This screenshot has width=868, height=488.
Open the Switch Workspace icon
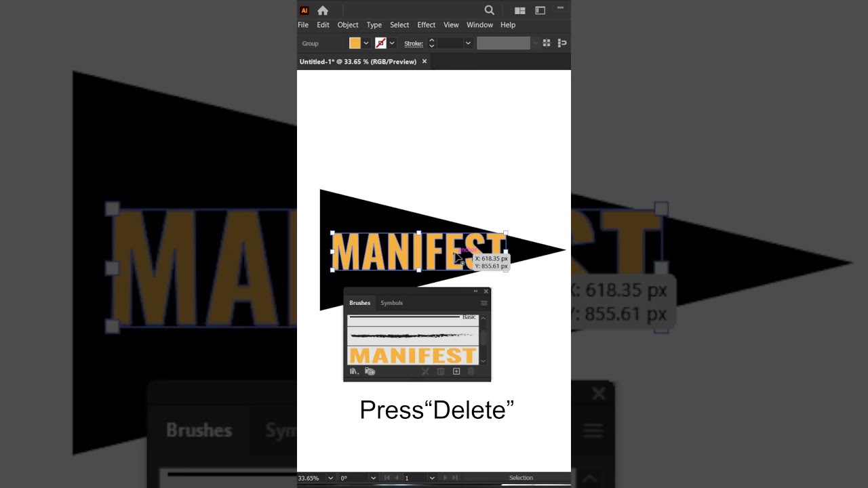click(x=540, y=10)
